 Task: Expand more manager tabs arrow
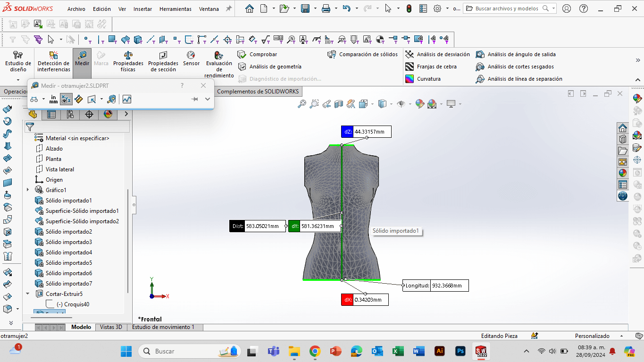pos(126,114)
